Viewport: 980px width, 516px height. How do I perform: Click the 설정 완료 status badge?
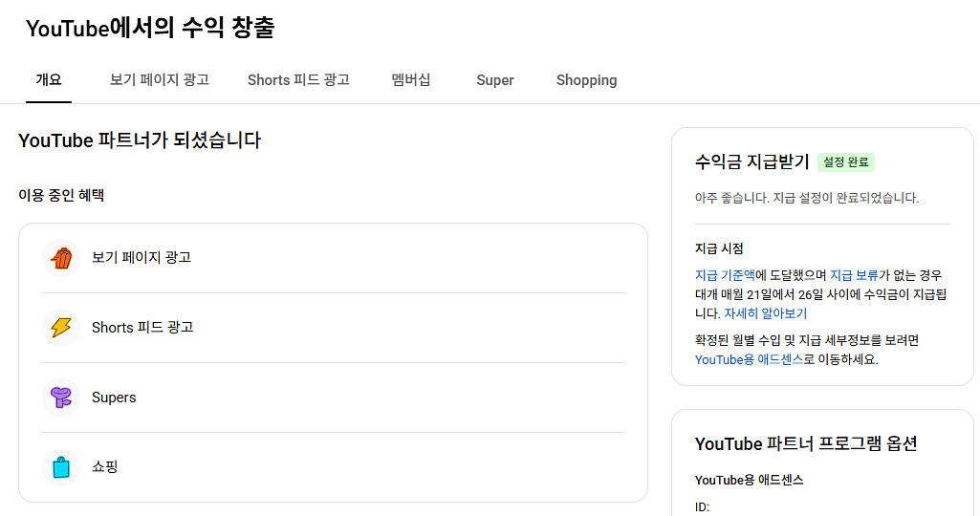click(x=846, y=162)
